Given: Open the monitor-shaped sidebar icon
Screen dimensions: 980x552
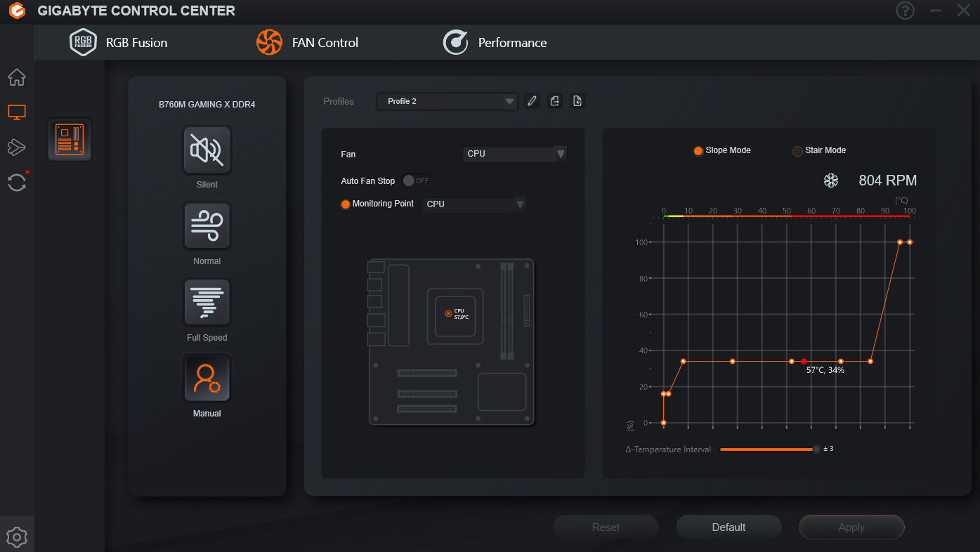Looking at the screenshot, I should point(17,112).
